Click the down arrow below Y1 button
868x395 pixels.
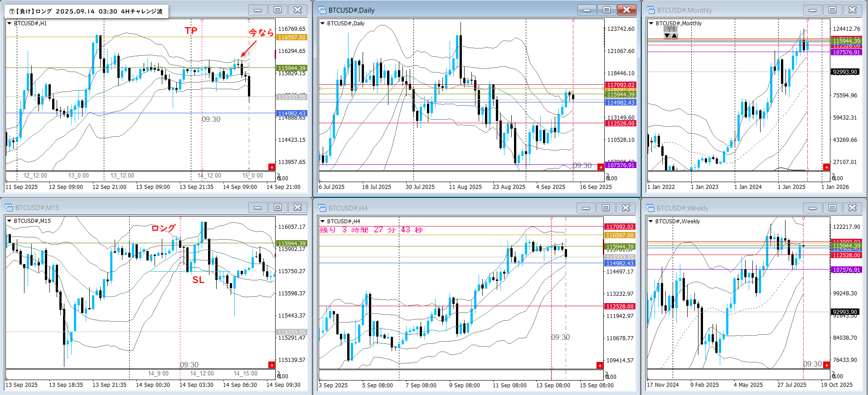click(x=667, y=36)
